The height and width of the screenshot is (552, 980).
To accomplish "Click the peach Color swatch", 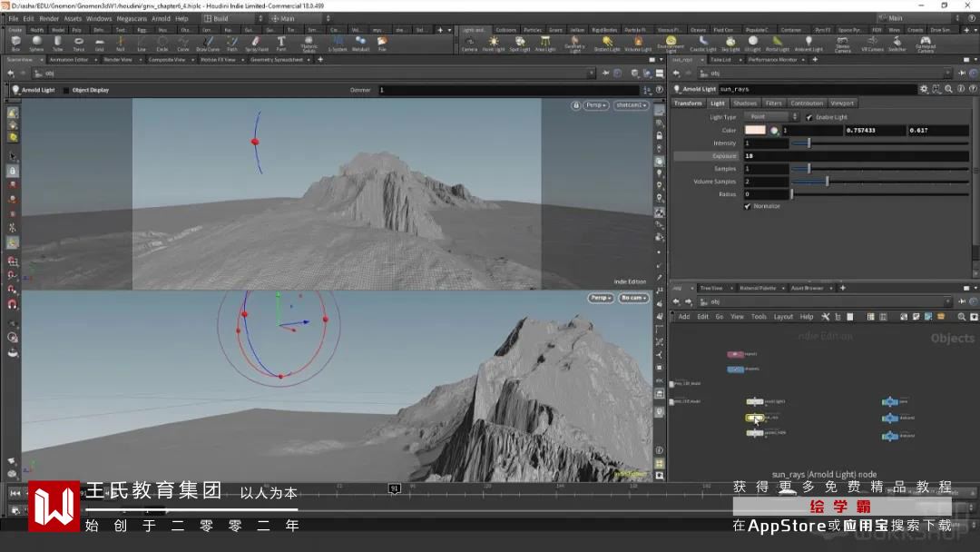I will tap(755, 130).
